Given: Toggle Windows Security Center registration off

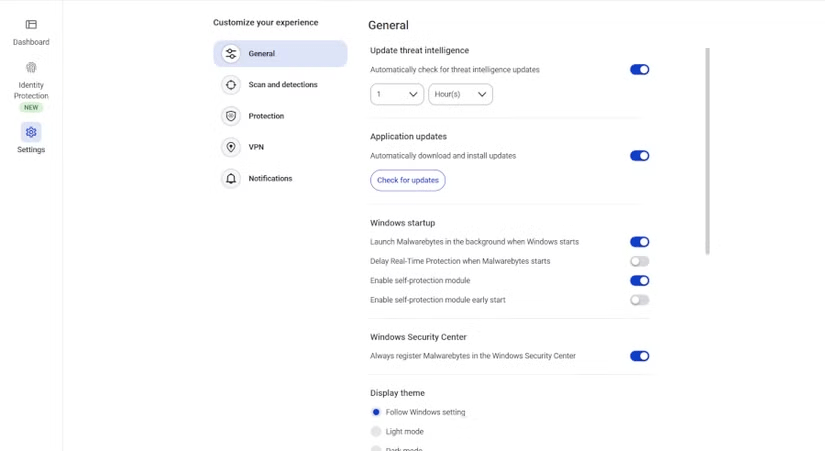Looking at the screenshot, I should [x=639, y=356].
